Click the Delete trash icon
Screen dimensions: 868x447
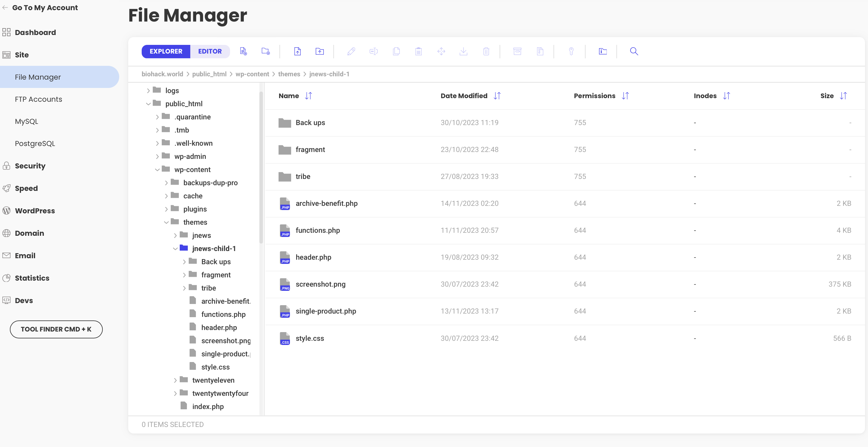[x=486, y=51]
